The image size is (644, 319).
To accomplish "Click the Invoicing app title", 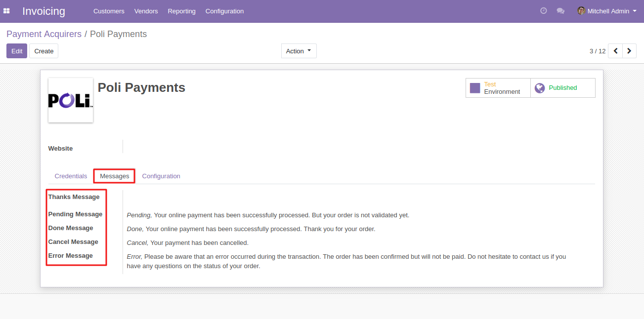I will [43, 11].
